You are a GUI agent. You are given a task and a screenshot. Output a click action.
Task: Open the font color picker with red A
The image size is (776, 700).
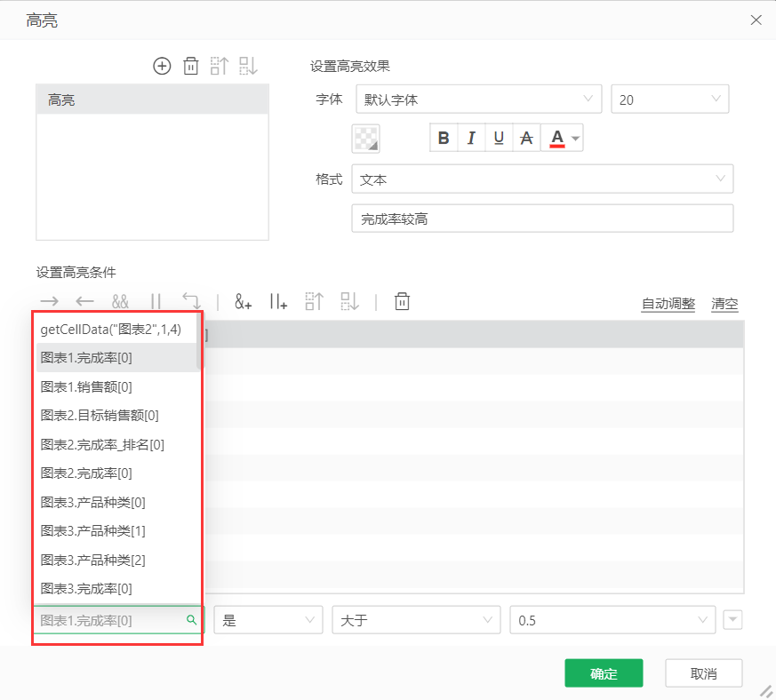tap(564, 138)
